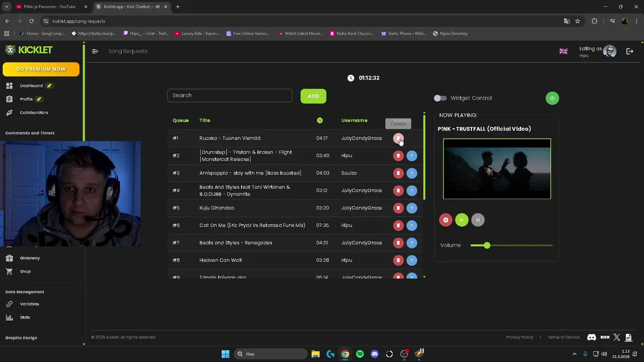Move song #5 Kuju Diriandaa up
644x362 pixels.
pos(412,208)
